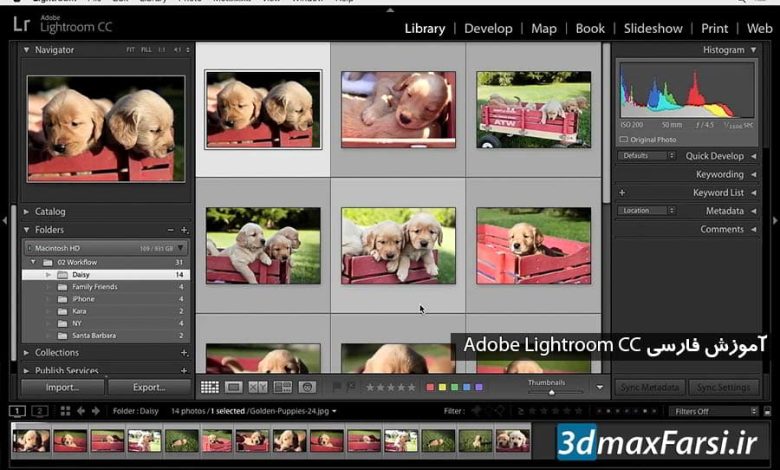780x470 pixels.
Task: Open second window display button 2
Action: pos(40,411)
